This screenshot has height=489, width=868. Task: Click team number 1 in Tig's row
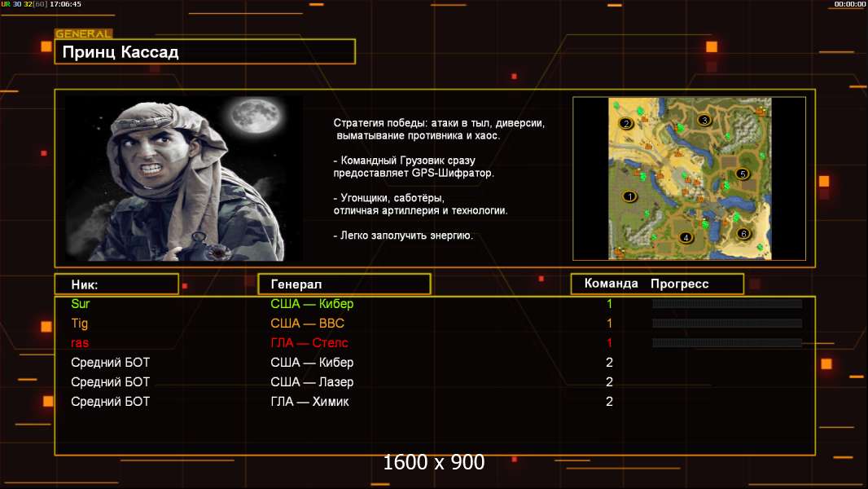coord(610,323)
